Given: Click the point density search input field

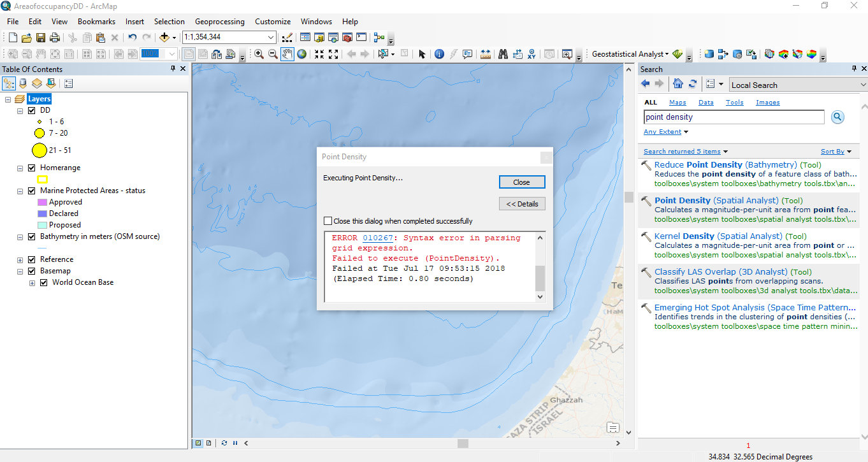Looking at the screenshot, I should (x=734, y=117).
